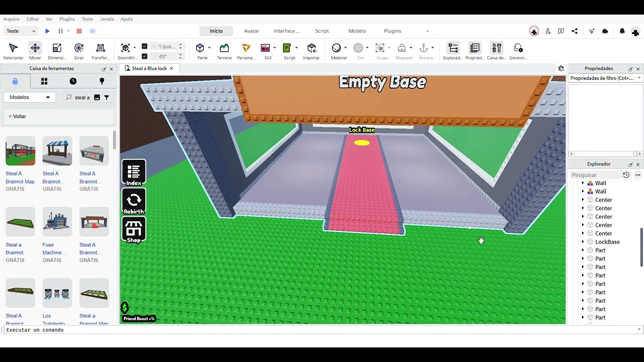Click the Script insert icon
The height and width of the screenshot is (362, 644).
click(x=287, y=48)
